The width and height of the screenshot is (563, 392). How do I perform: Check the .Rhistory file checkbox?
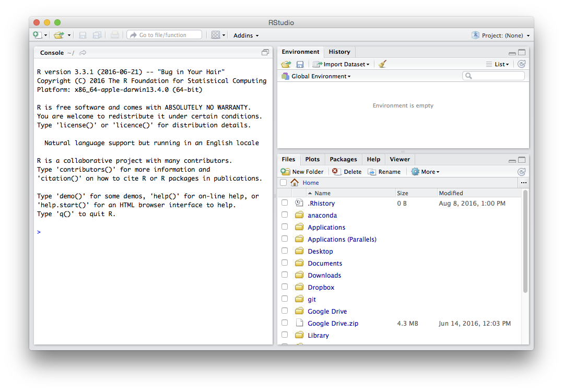point(285,203)
